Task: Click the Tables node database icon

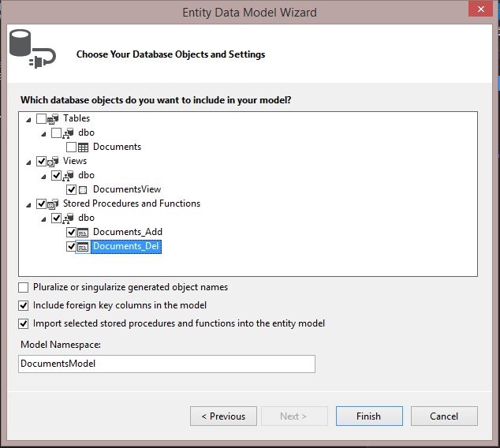Action: click(x=54, y=118)
